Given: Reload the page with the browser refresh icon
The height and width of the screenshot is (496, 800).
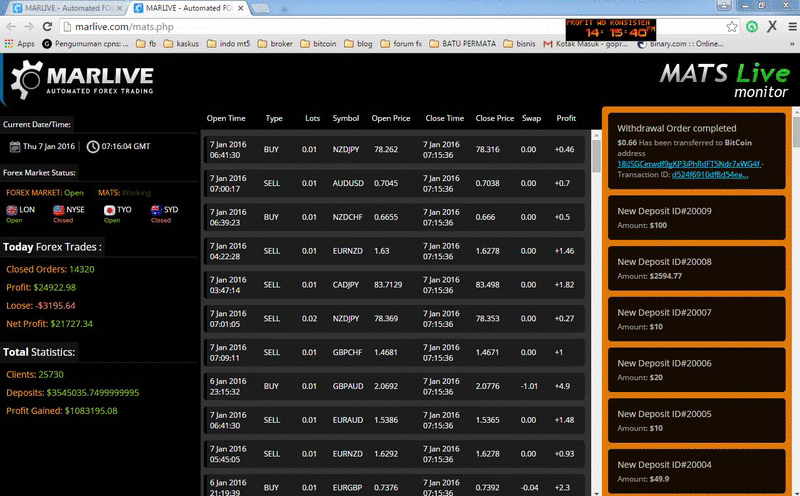Looking at the screenshot, I should [45, 27].
